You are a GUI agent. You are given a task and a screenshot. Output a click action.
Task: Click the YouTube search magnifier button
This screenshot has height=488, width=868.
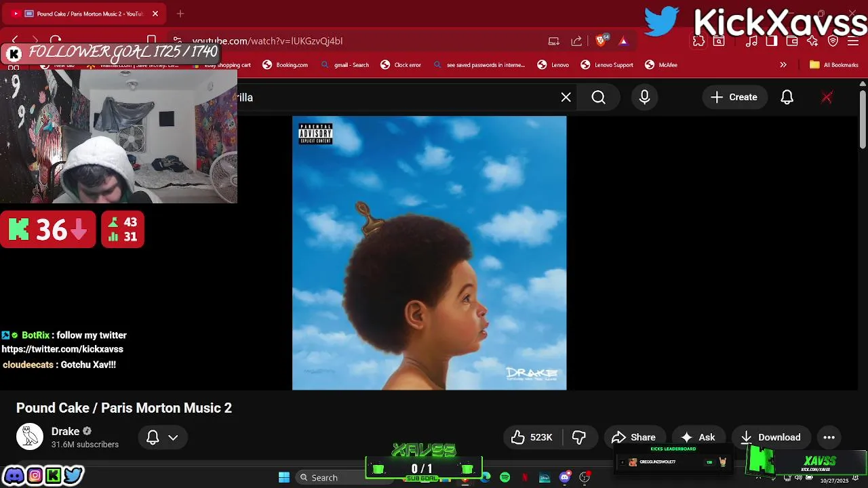tap(599, 97)
